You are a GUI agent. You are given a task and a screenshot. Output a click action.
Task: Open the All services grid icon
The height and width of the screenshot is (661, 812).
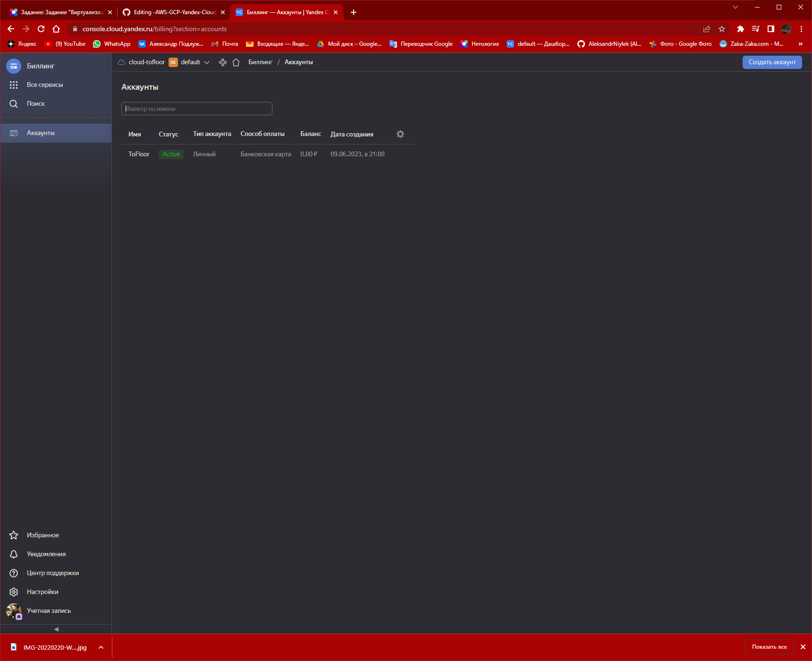(x=14, y=85)
